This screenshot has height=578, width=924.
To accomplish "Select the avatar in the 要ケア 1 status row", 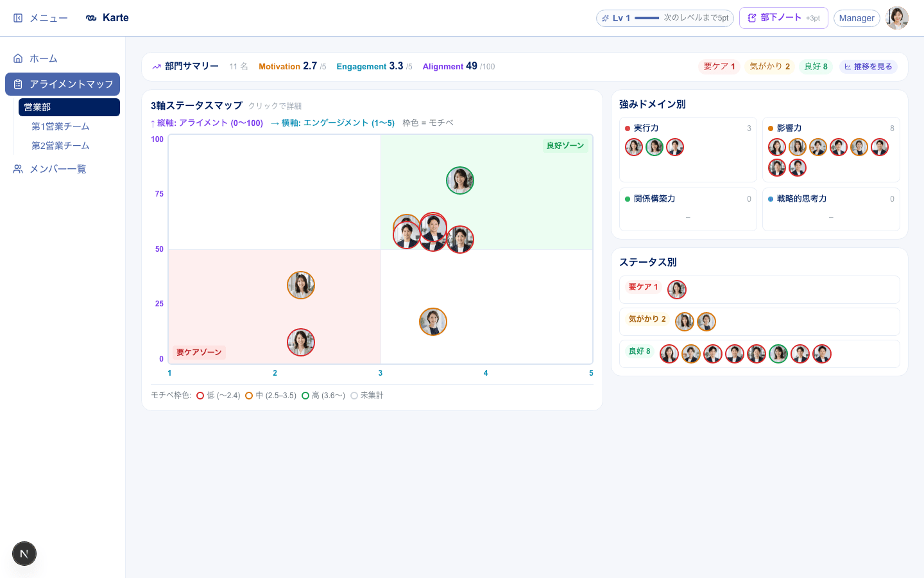I will click(x=677, y=290).
